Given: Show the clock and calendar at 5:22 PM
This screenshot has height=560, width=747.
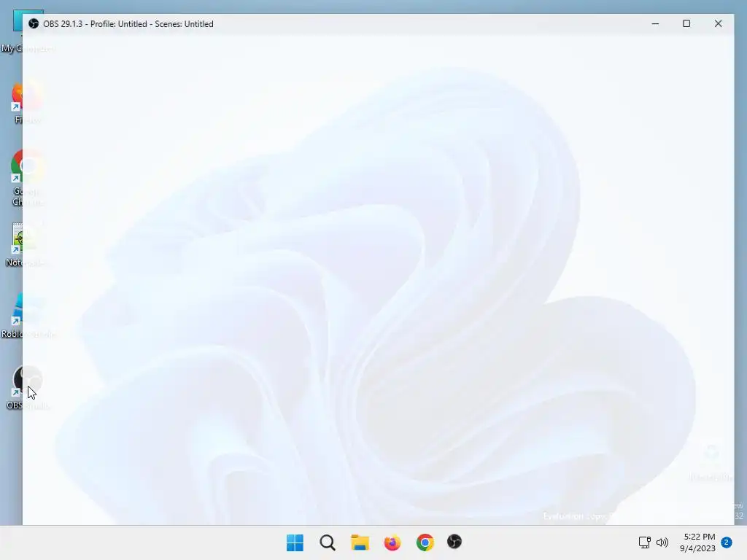Looking at the screenshot, I should [x=698, y=542].
